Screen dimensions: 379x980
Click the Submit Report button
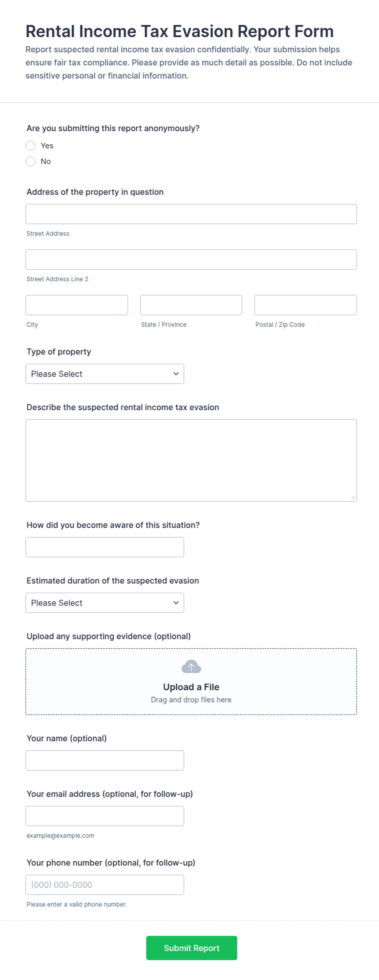192,948
